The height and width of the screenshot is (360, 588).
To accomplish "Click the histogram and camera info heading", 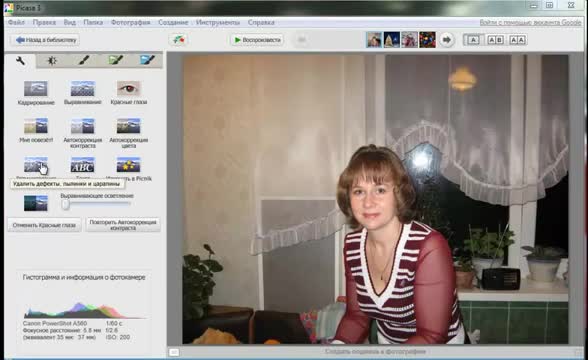I will tap(84, 277).
